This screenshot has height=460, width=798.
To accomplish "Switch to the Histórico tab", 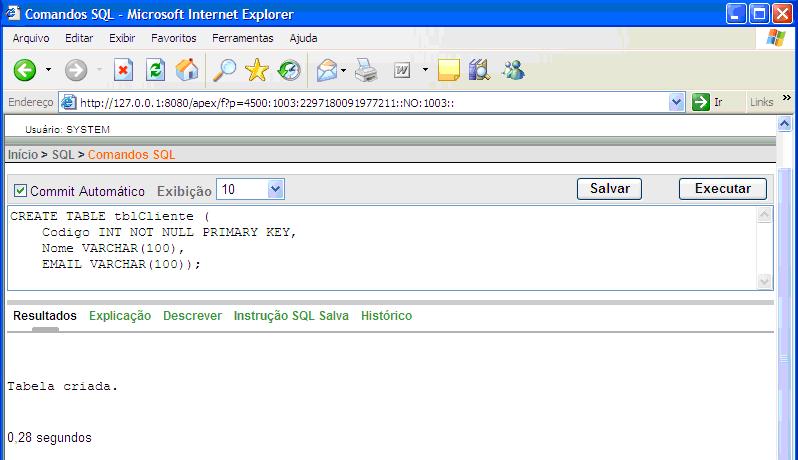I will coord(386,316).
